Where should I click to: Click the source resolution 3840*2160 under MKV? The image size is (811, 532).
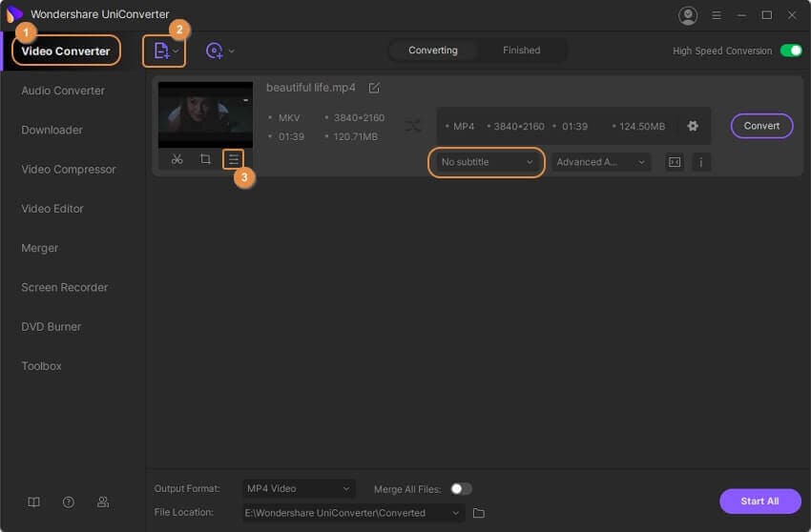(359, 118)
